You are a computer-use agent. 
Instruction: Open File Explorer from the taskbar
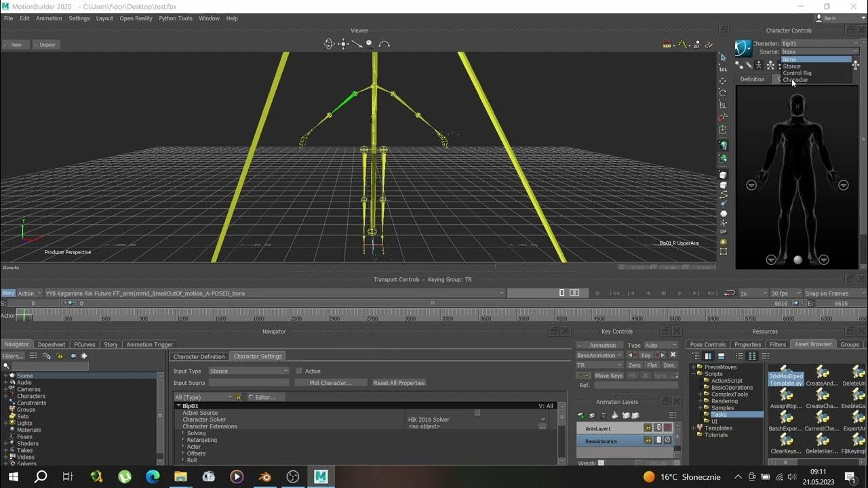[x=180, y=476]
